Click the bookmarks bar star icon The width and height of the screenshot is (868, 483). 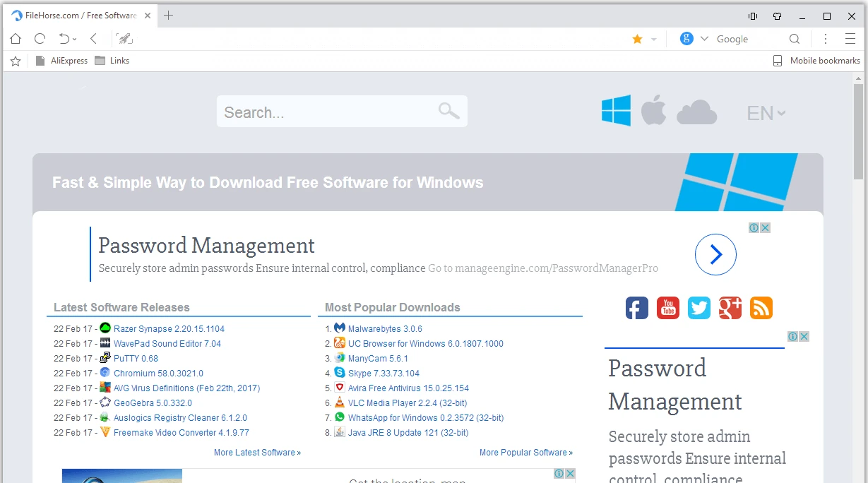[16, 61]
